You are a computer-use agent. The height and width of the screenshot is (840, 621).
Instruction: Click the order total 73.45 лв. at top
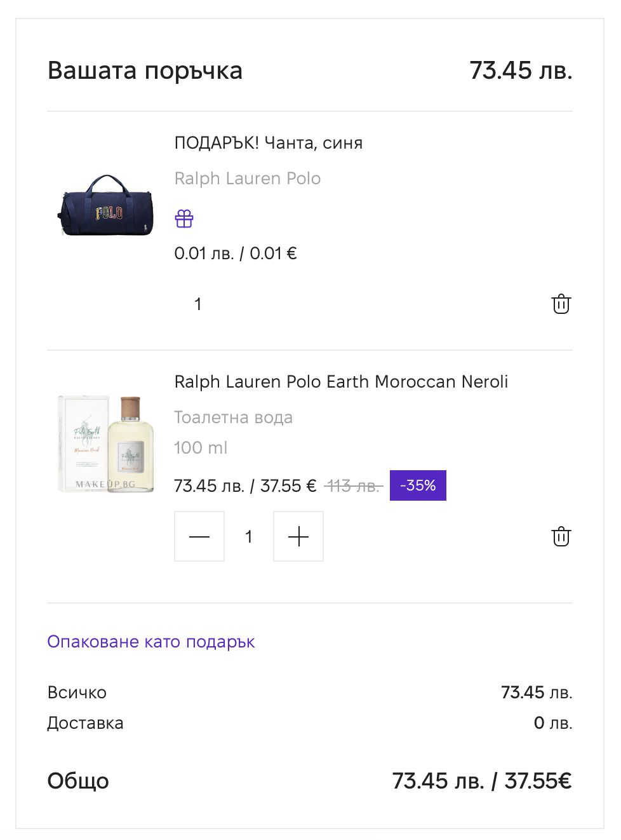[521, 71]
